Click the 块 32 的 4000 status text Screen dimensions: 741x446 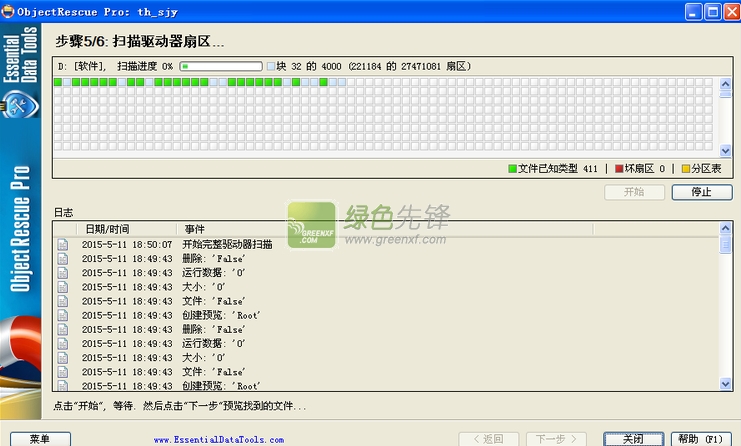tap(309, 66)
